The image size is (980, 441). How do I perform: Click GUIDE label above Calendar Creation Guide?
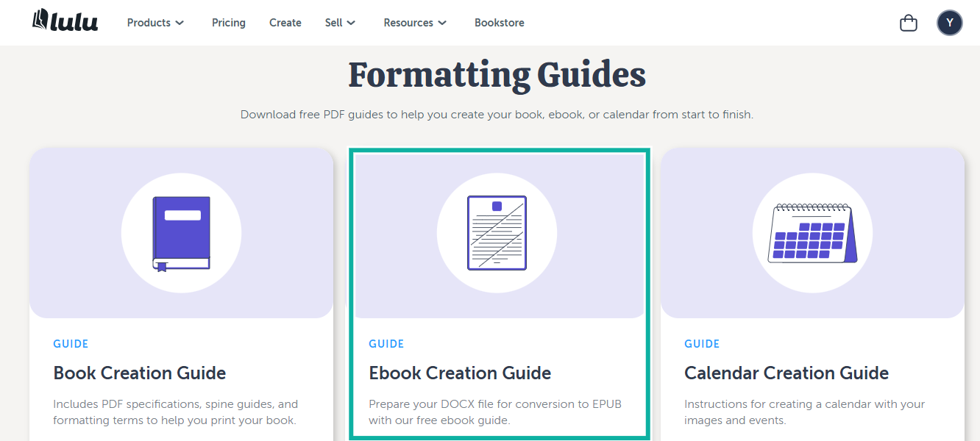702,343
